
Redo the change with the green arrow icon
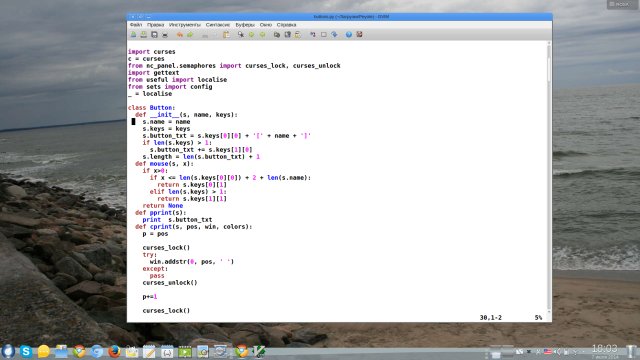point(190,35)
